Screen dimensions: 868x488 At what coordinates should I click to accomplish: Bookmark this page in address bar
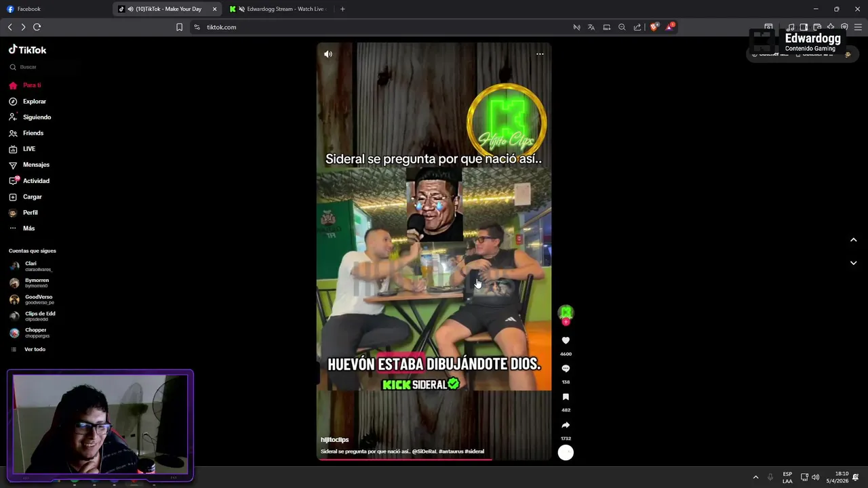point(179,27)
